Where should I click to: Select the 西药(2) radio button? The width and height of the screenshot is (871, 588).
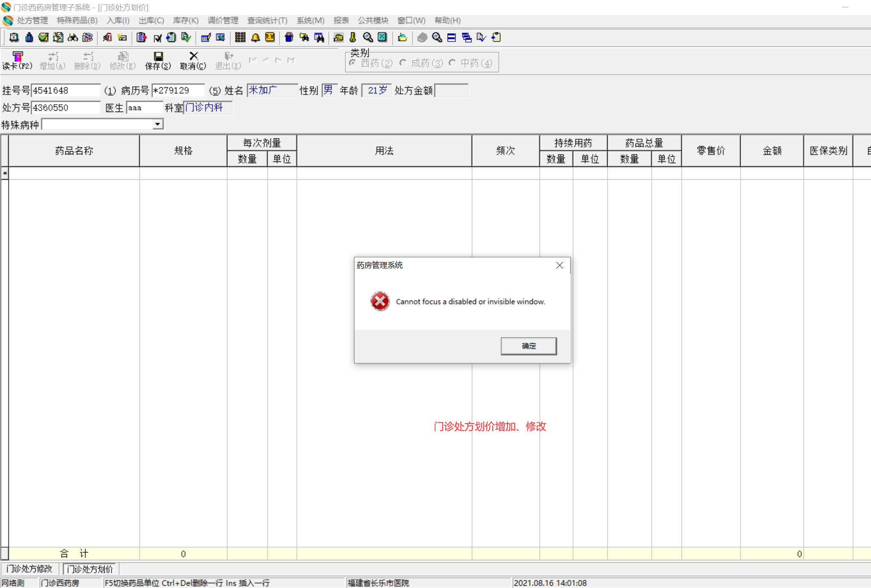click(x=353, y=63)
